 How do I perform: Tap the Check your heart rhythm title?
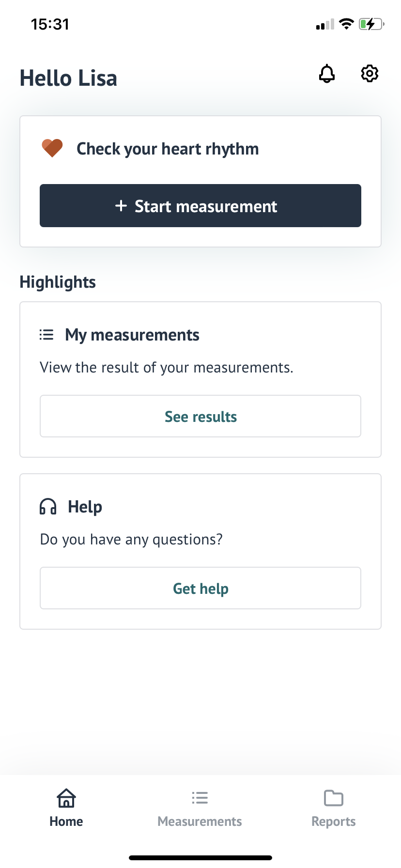click(168, 149)
